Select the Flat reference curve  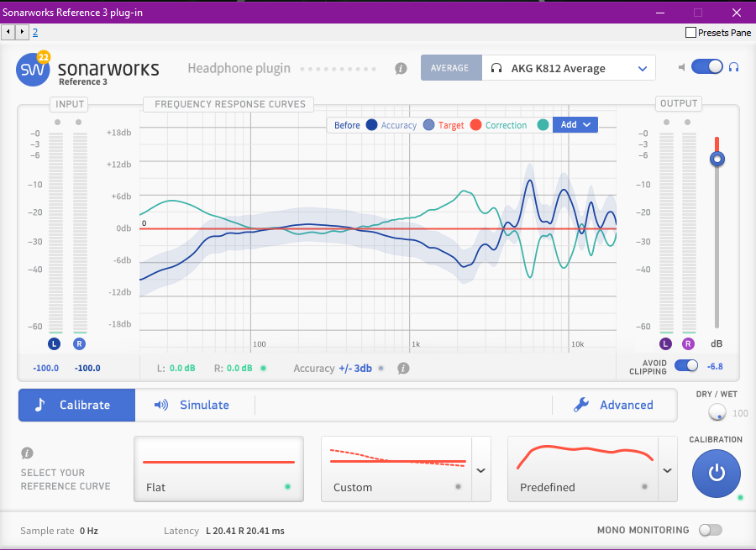[218, 469]
